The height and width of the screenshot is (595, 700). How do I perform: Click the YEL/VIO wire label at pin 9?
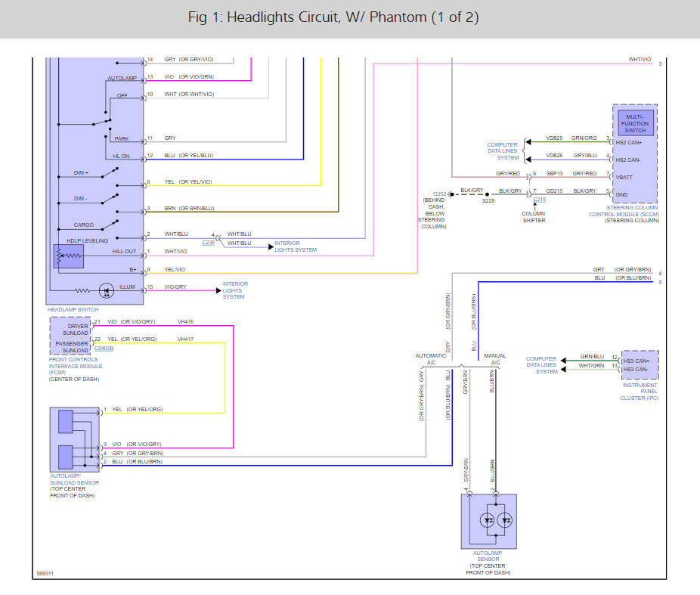click(175, 270)
